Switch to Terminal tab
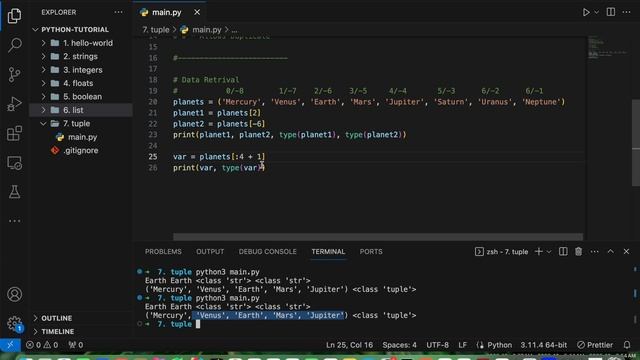This screenshot has height=360, width=640. point(328,251)
